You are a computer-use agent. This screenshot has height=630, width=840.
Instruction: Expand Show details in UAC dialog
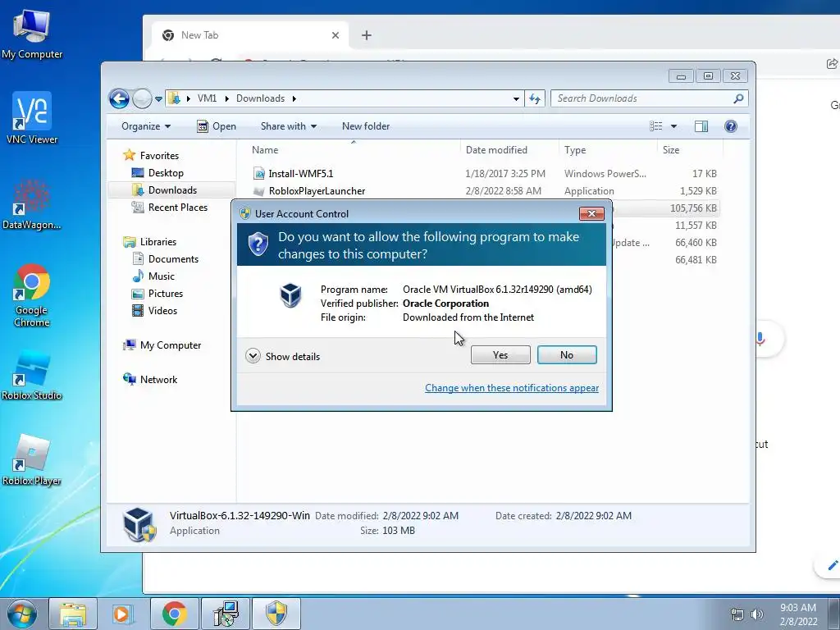tap(283, 356)
